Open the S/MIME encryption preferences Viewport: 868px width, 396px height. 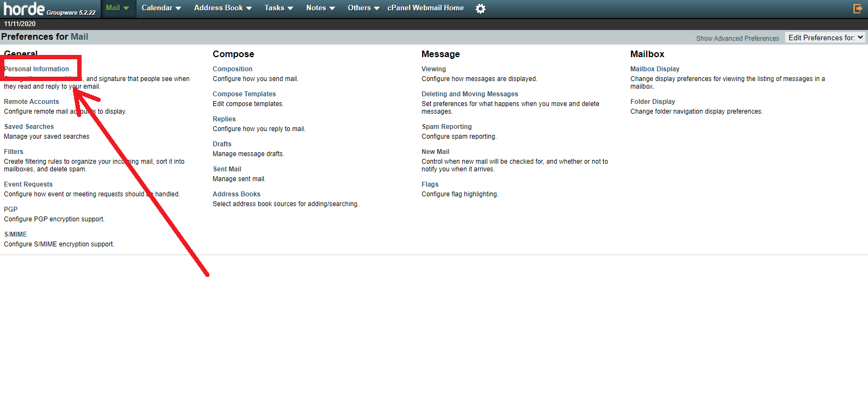coord(16,234)
